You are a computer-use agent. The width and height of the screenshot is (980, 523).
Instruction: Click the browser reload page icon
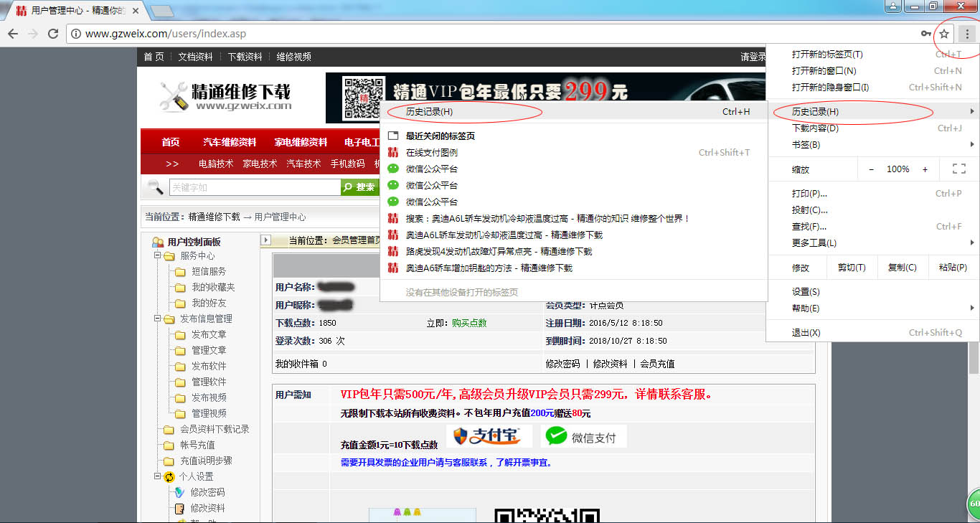pyautogui.click(x=52, y=34)
